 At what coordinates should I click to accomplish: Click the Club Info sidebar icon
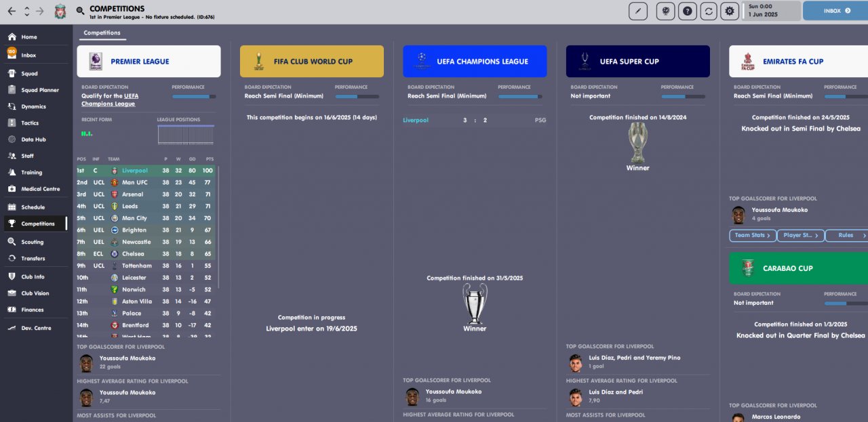click(12, 276)
